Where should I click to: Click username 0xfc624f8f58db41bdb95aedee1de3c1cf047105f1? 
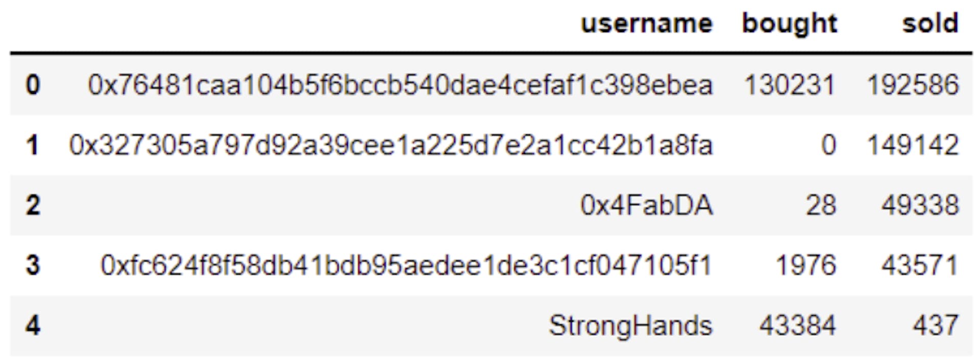(x=406, y=265)
